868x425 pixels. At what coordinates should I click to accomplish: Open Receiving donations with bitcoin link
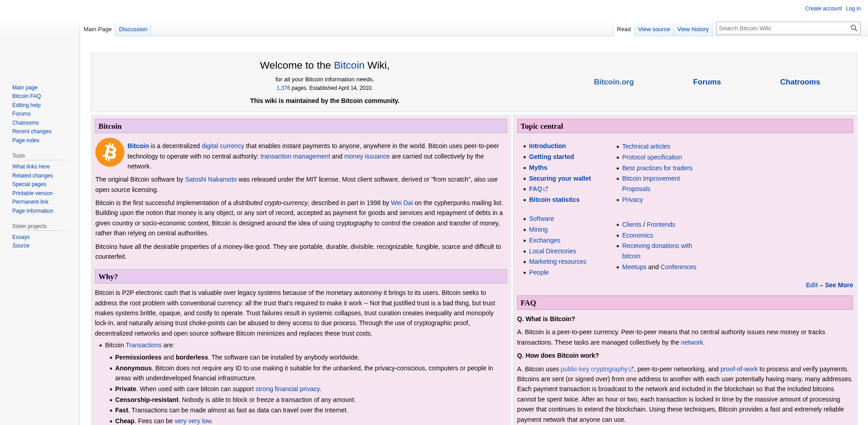(657, 251)
